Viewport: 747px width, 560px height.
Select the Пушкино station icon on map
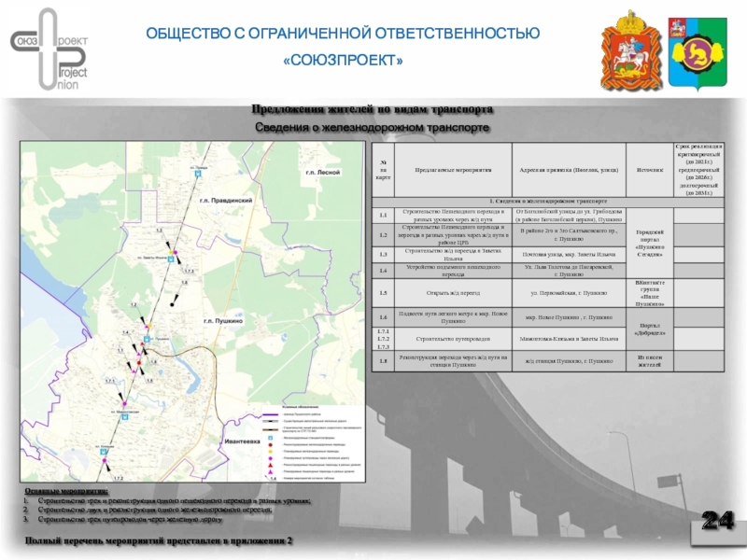[x=147, y=339]
